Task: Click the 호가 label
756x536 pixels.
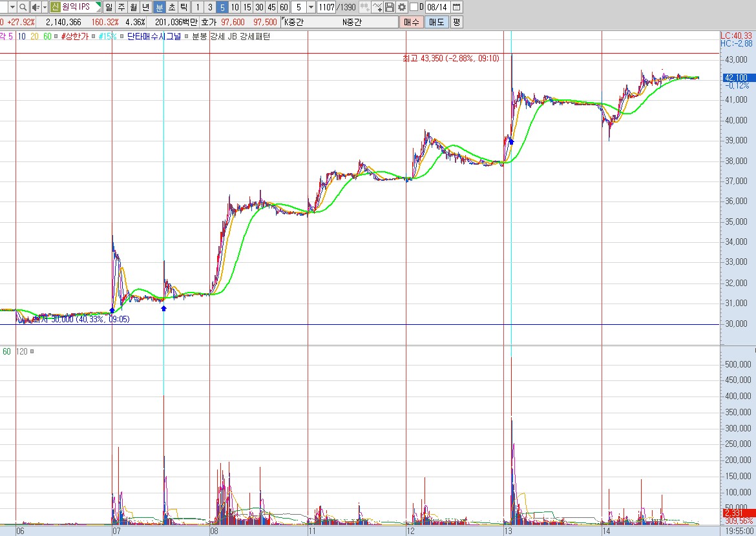Action: coord(209,22)
